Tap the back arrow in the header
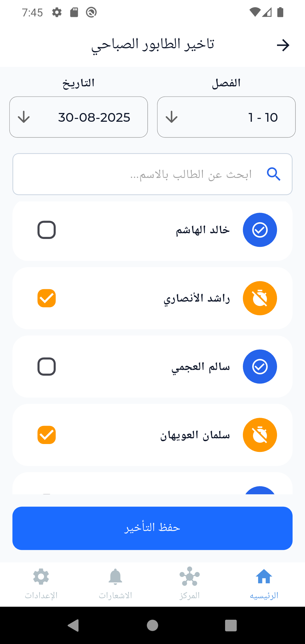Image resolution: width=305 pixels, height=644 pixels. pos(283,45)
